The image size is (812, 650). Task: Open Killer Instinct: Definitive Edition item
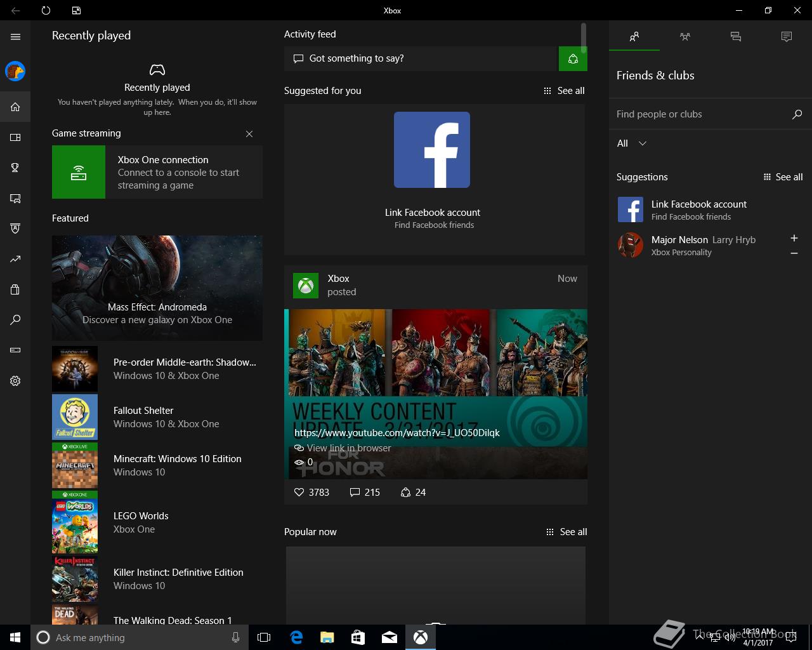click(x=157, y=579)
